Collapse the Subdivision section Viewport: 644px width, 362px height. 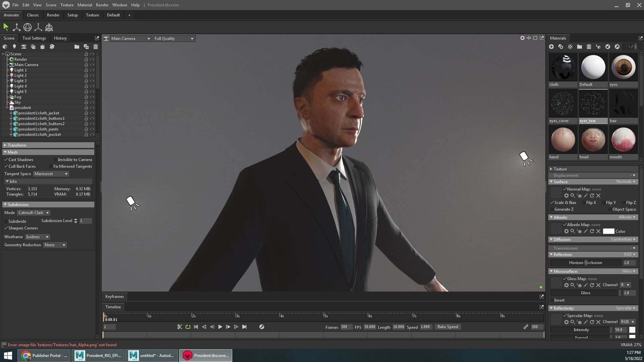48,205
